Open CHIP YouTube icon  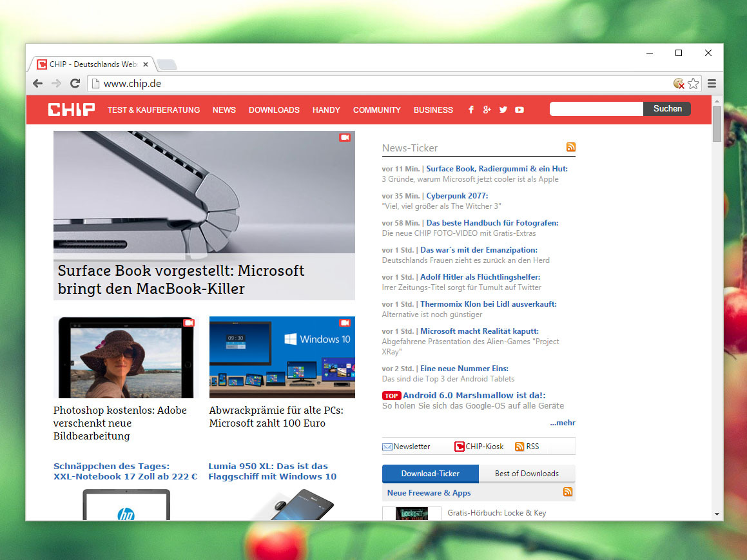click(519, 110)
